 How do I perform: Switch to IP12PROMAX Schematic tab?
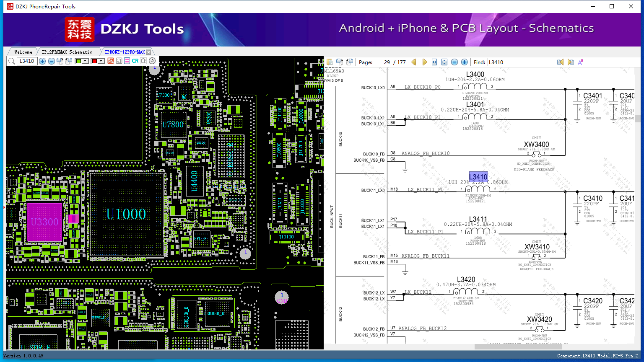67,52
